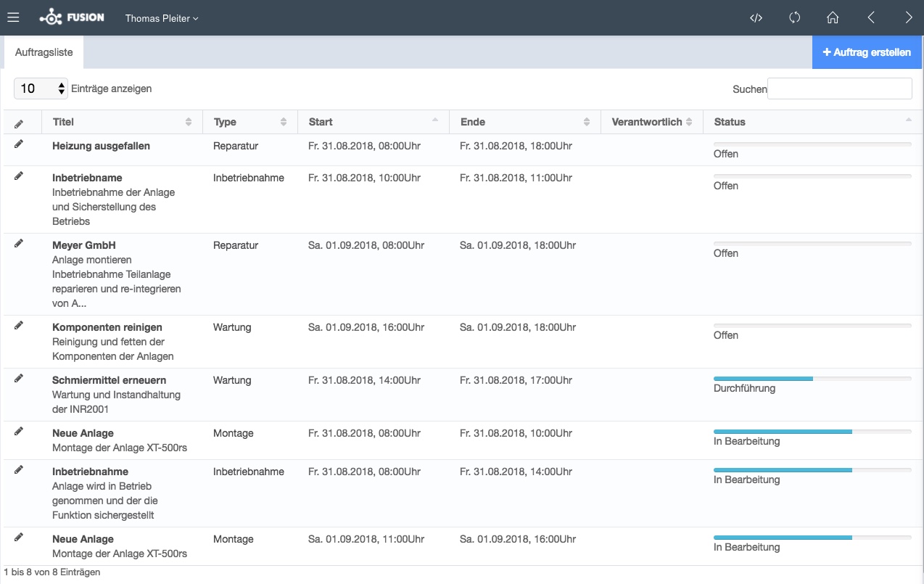Click the Fusion logo
The image size is (924, 584).
(72, 17)
